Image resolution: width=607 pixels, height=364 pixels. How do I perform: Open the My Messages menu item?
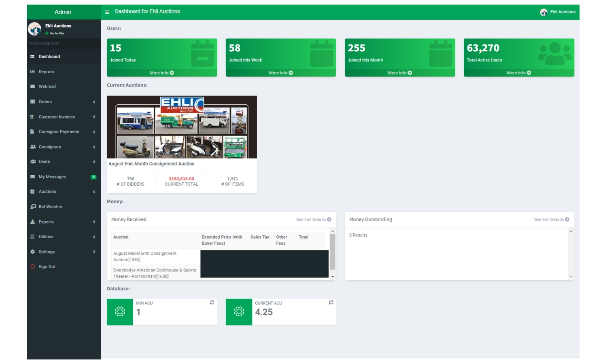pyautogui.click(x=64, y=177)
